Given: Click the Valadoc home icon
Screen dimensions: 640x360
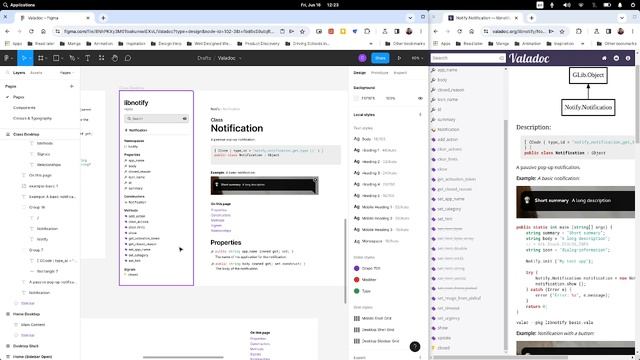Looking at the screenshot, I should pyautogui.click(x=604, y=58).
